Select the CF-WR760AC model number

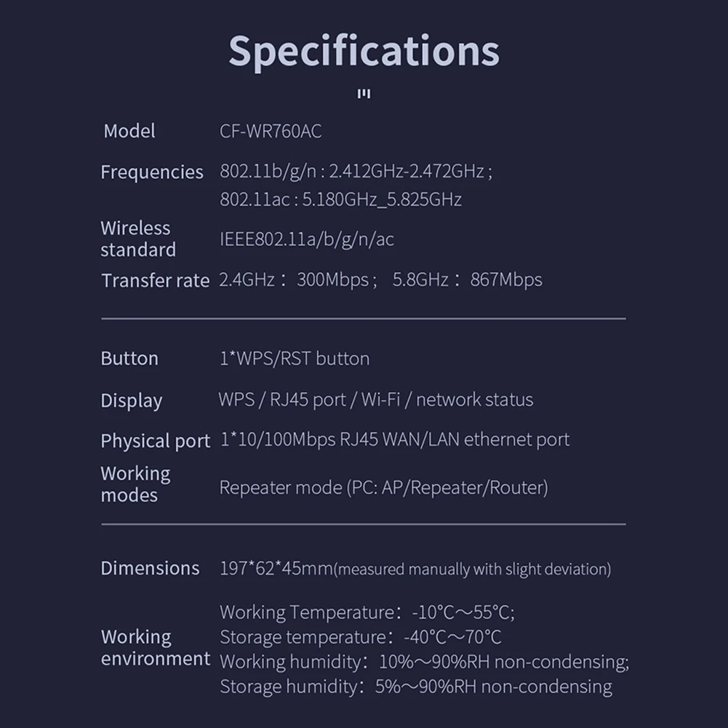(x=271, y=132)
